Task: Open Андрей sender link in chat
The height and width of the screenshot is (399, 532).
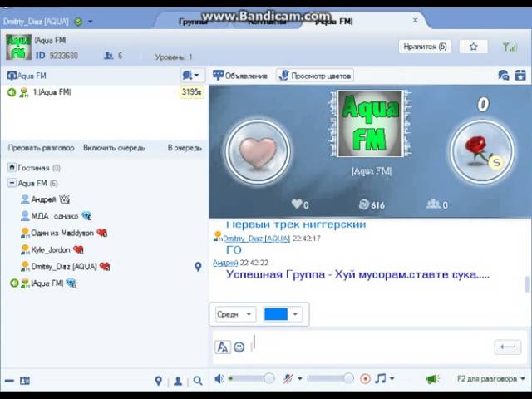Action: pyautogui.click(x=225, y=263)
